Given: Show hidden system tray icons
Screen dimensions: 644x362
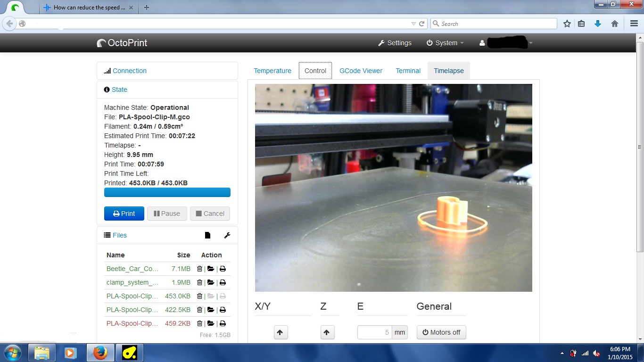Looking at the screenshot, I should (562, 353).
